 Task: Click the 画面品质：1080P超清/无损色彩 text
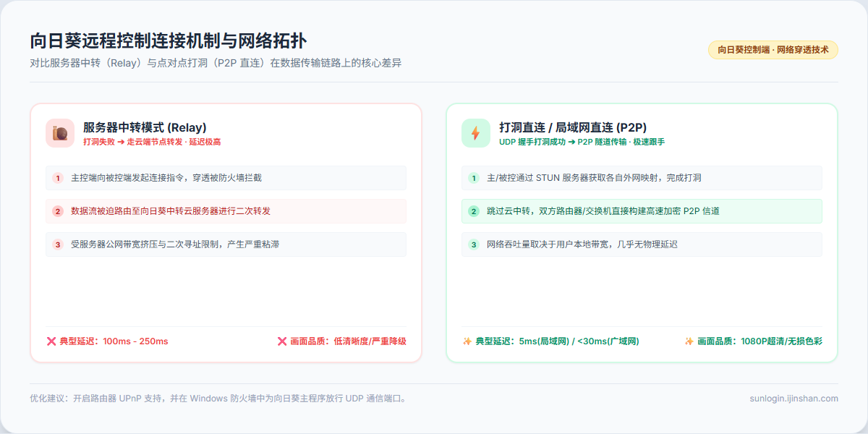(759, 341)
